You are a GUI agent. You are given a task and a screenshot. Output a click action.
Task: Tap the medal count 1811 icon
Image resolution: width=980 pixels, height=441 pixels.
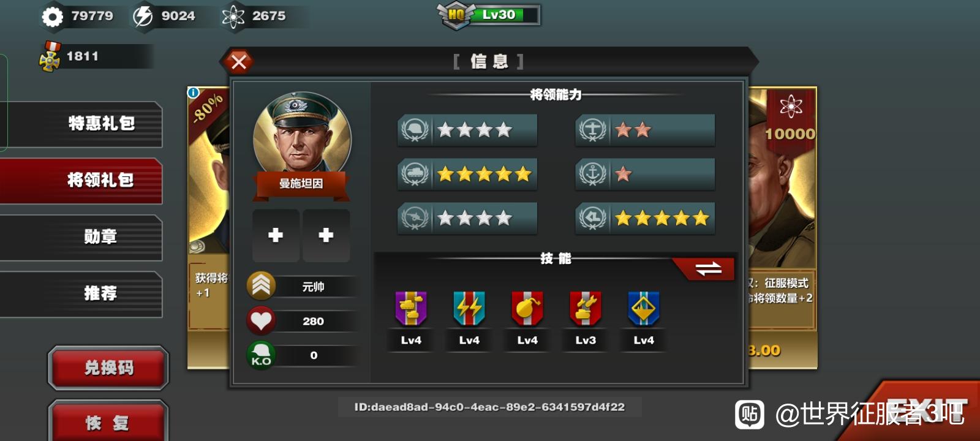click(x=50, y=56)
